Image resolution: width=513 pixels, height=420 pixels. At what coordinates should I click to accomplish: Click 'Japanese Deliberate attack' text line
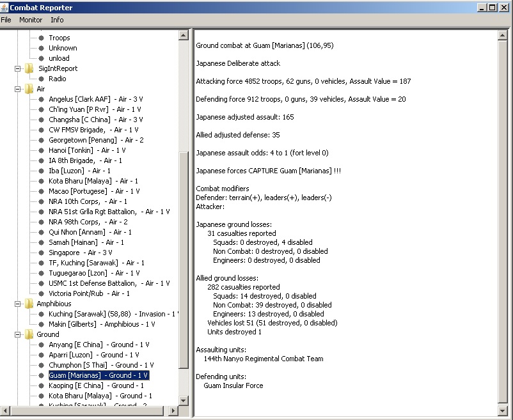[x=238, y=63]
